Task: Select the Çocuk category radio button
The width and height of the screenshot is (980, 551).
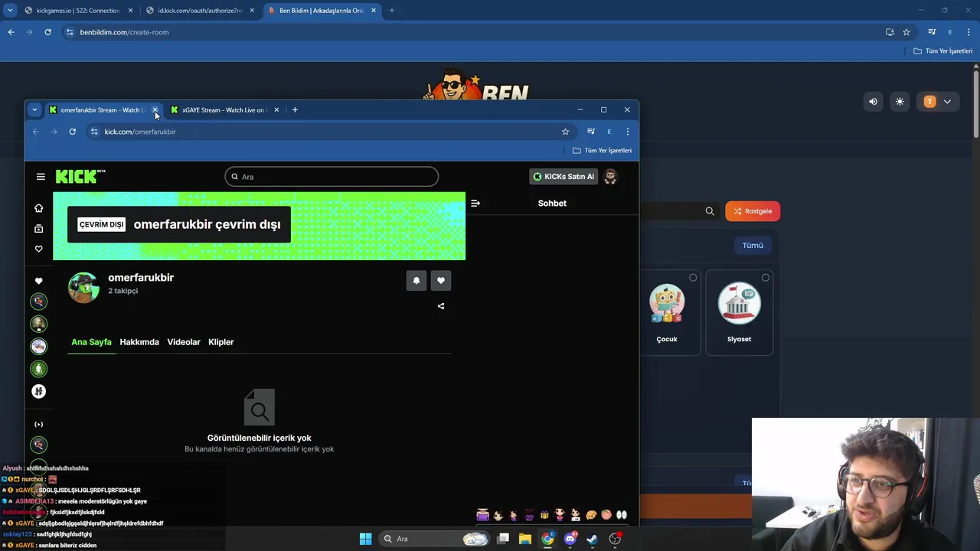Action: point(693,278)
